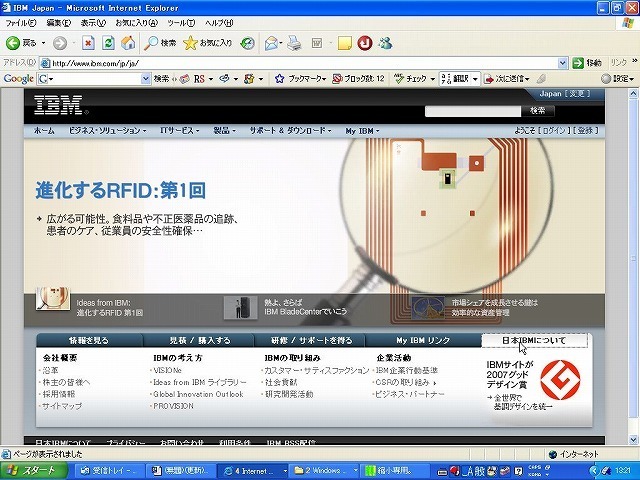
Task: Open the 表示(V) menu
Action: (x=93, y=23)
